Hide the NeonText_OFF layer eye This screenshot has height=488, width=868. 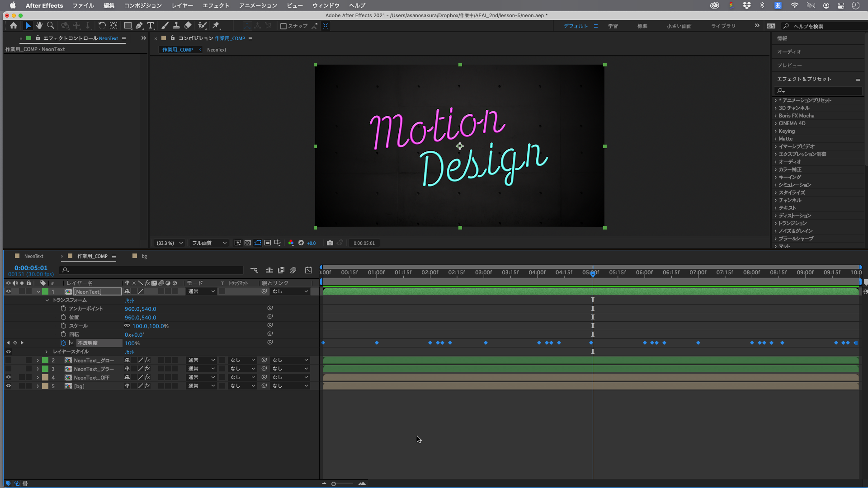8,377
